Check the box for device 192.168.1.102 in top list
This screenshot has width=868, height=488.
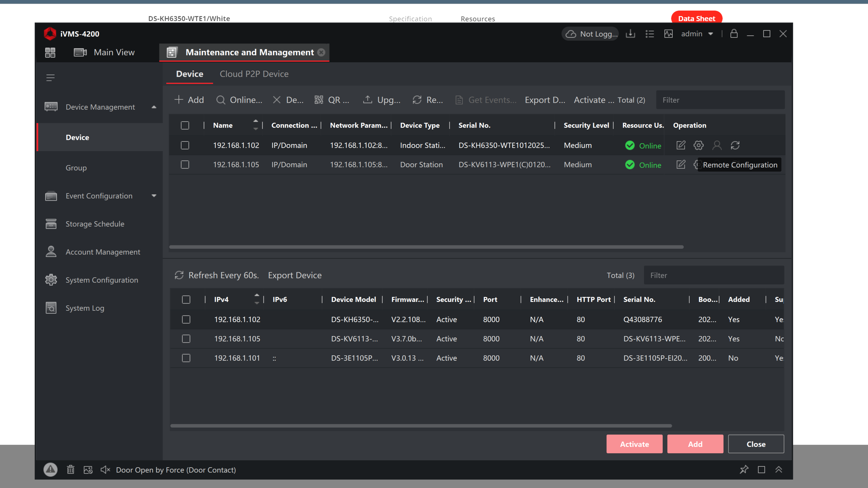pos(185,145)
